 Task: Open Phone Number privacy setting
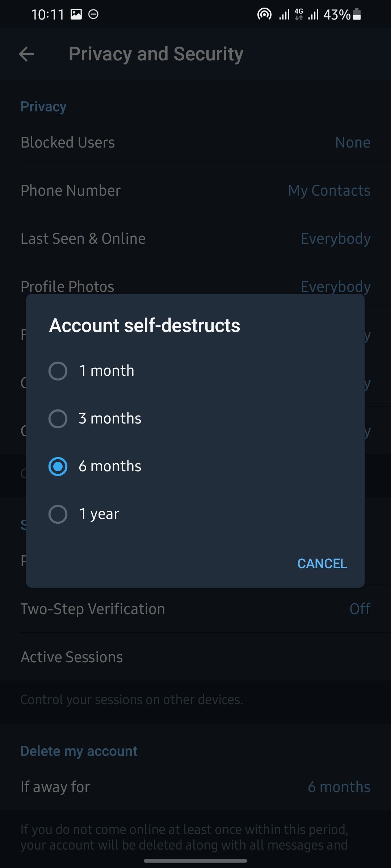(195, 191)
